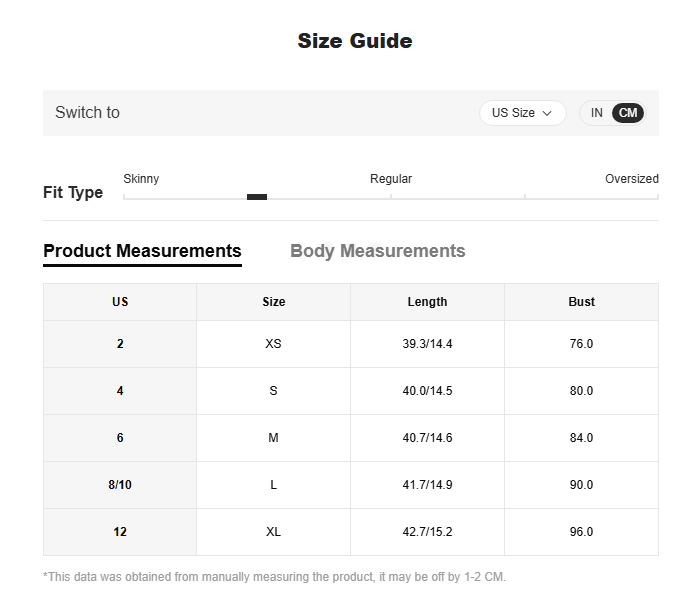Viewport: 674px width, 598px height.
Task: Click the 40.7/14.6 length value
Action: [427, 438]
